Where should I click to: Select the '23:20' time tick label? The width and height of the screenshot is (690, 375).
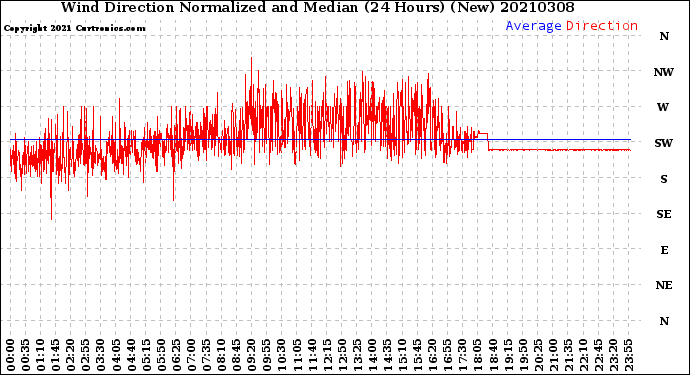[613, 355]
